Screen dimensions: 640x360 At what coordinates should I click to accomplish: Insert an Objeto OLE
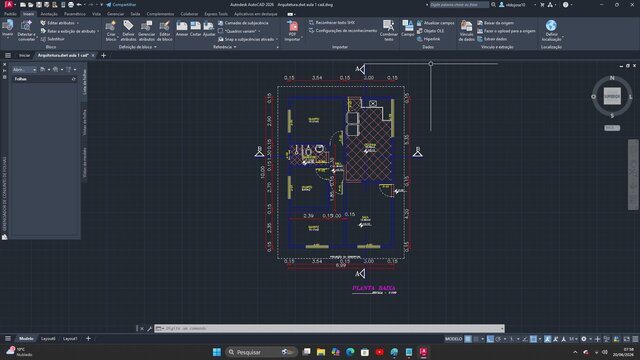(430, 31)
